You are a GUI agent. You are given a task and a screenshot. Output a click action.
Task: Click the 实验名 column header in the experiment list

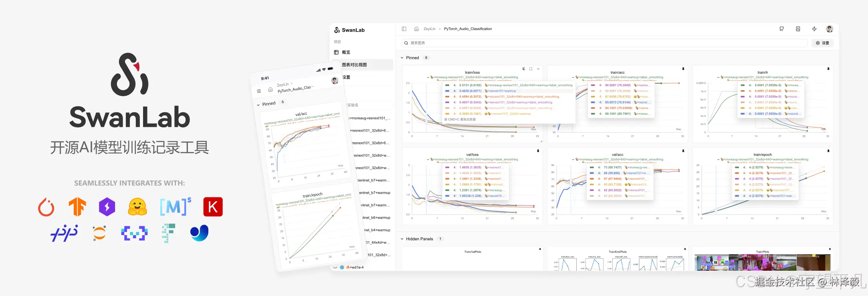tap(353, 105)
